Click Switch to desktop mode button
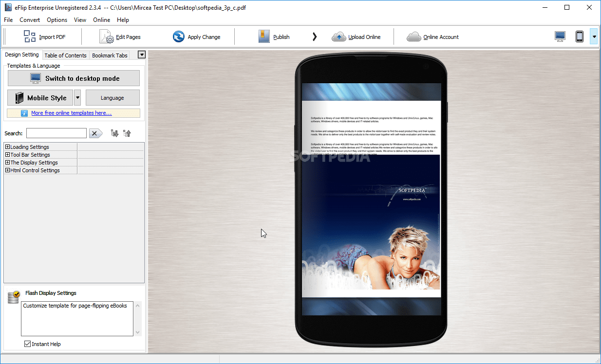 [x=74, y=78]
